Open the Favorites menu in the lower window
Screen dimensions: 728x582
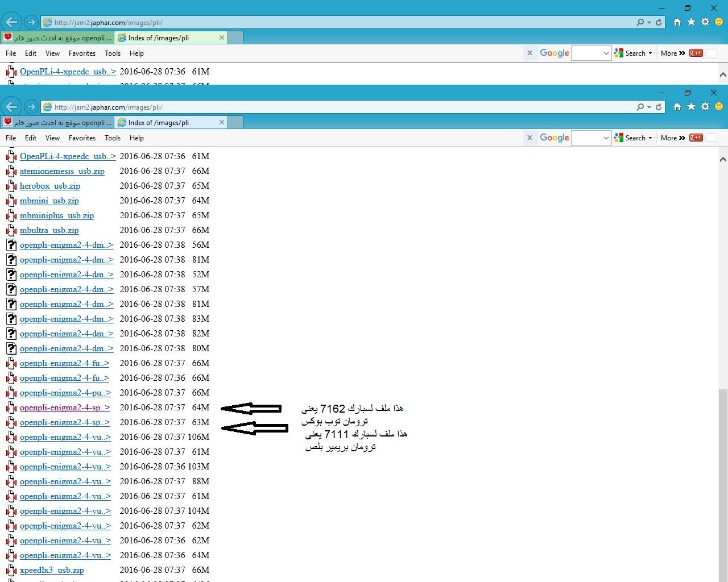82,138
